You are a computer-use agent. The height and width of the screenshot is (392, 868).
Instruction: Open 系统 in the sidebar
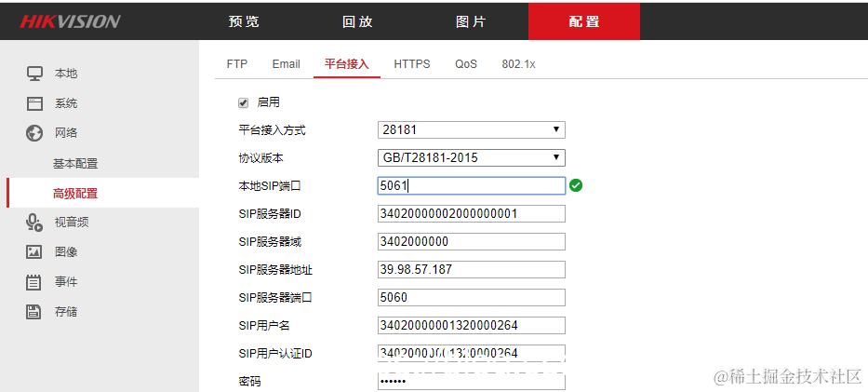pyautogui.click(x=66, y=103)
